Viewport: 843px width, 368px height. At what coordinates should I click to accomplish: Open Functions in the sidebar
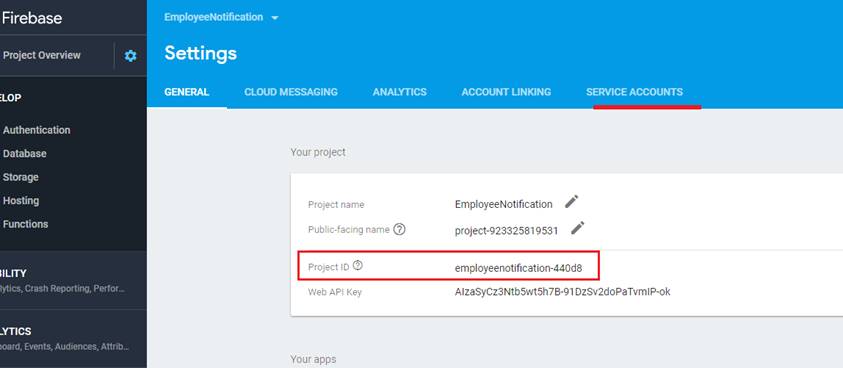coord(25,224)
